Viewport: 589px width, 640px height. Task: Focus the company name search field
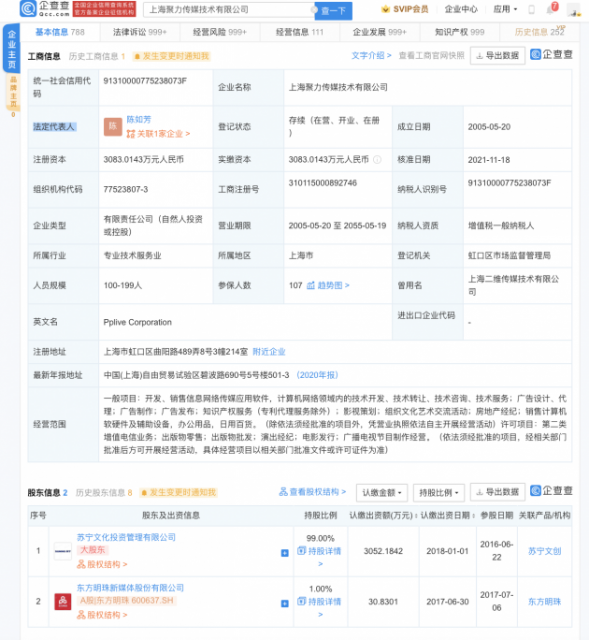tap(229, 10)
